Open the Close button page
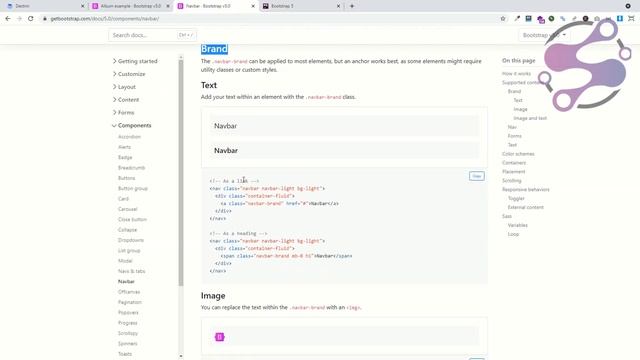 pos(132,220)
